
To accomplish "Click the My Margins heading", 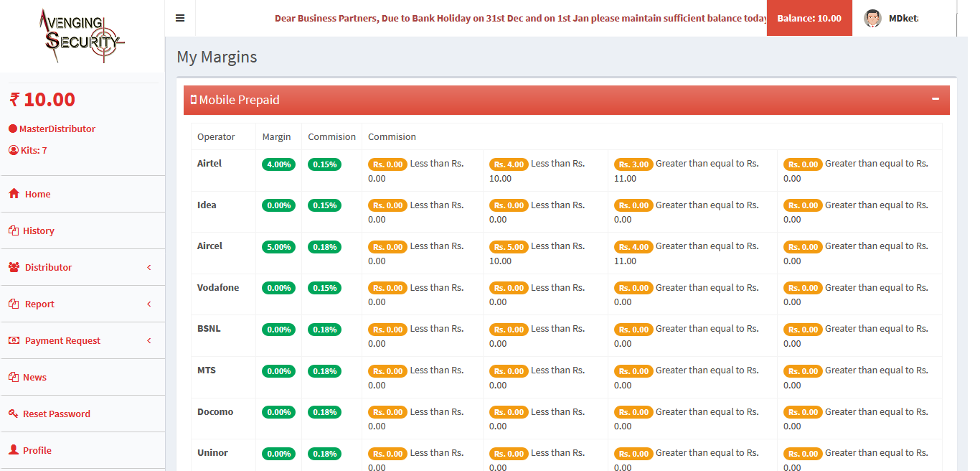I will click(217, 57).
